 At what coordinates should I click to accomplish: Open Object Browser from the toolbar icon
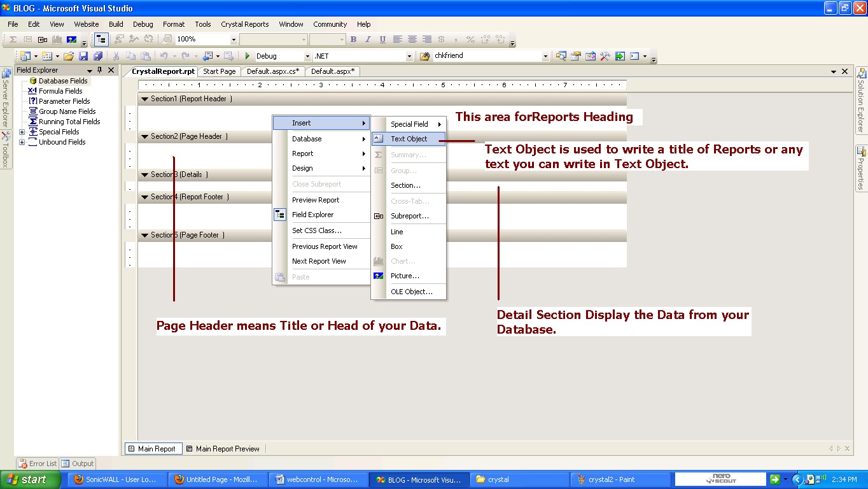(591, 56)
